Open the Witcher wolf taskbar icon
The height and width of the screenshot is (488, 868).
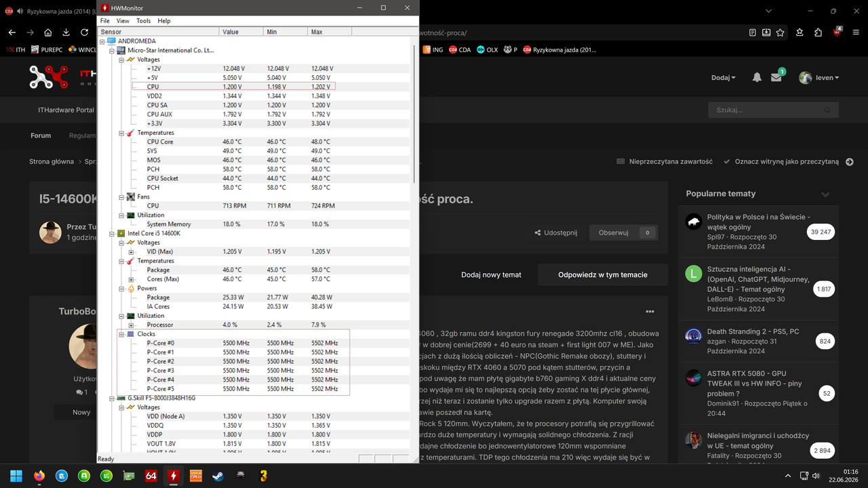tap(240, 476)
